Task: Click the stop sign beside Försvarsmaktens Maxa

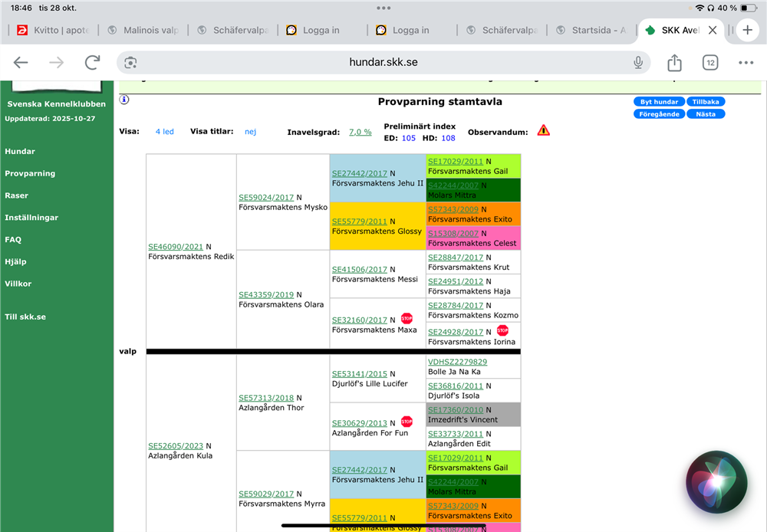Action: coord(407,319)
